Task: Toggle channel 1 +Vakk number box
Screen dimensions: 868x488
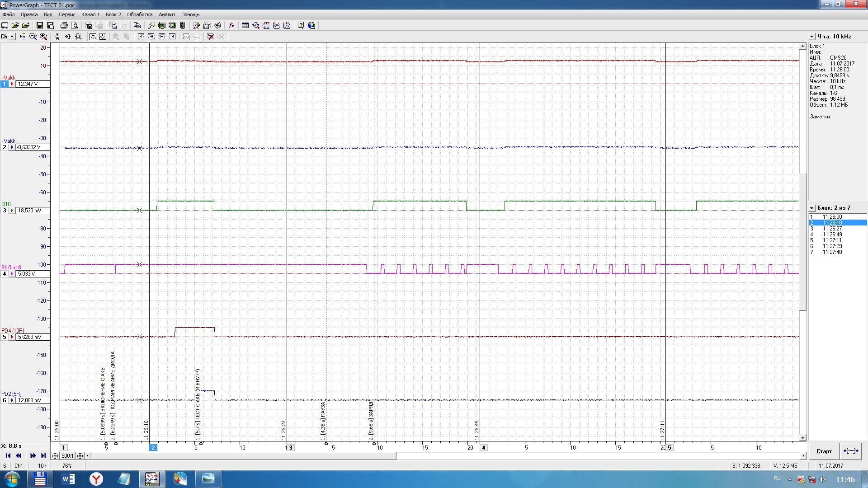Action: click(x=5, y=84)
